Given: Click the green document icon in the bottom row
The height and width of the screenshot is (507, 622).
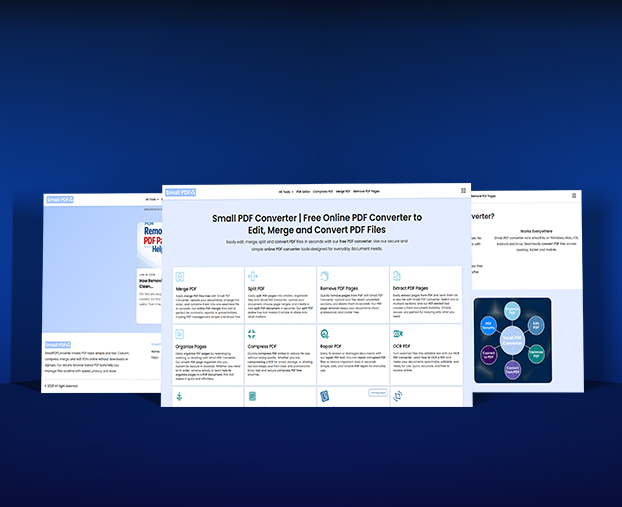Looking at the screenshot, I should click(x=252, y=396).
